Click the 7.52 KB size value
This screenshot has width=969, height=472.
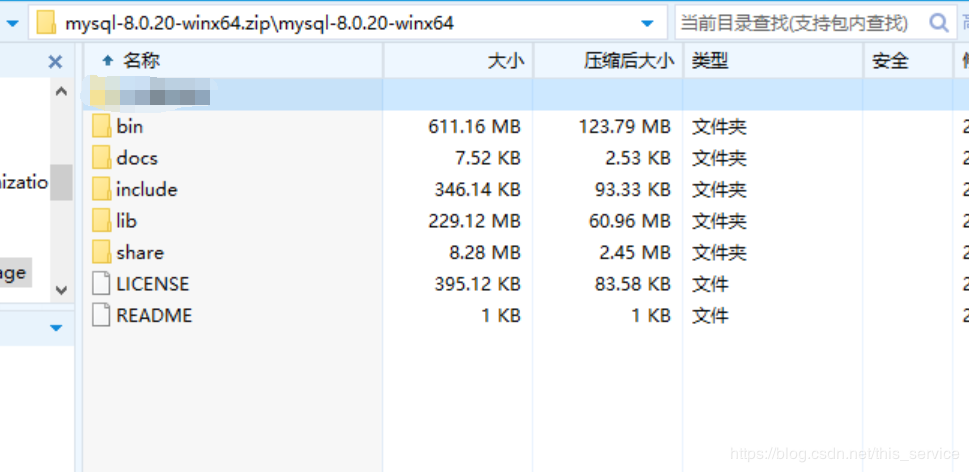[x=488, y=158]
